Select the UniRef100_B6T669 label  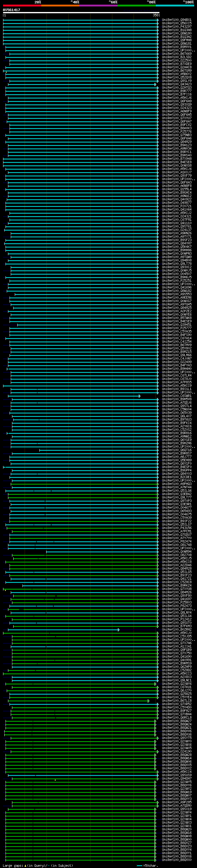tap(176, 54)
